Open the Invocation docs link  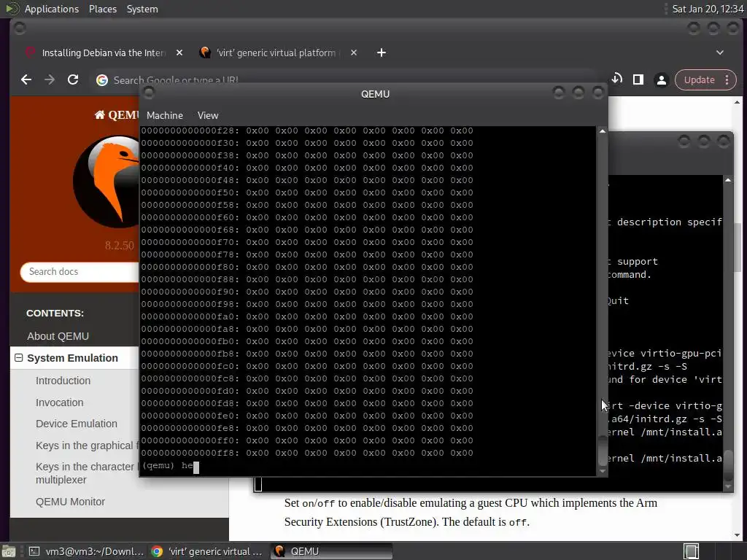(60, 402)
